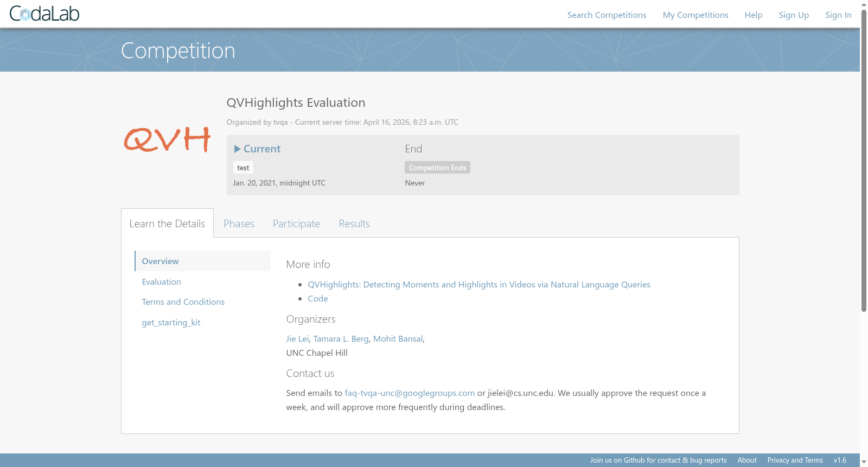Click the CodaLab logo

(x=44, y=14)
